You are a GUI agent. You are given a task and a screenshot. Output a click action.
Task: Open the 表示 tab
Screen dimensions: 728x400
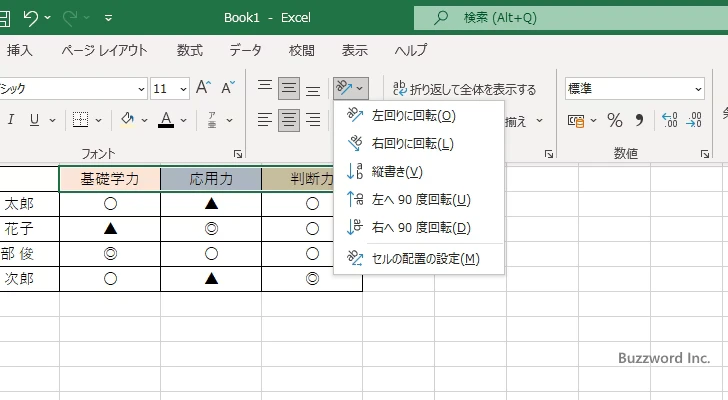point(355,50)
